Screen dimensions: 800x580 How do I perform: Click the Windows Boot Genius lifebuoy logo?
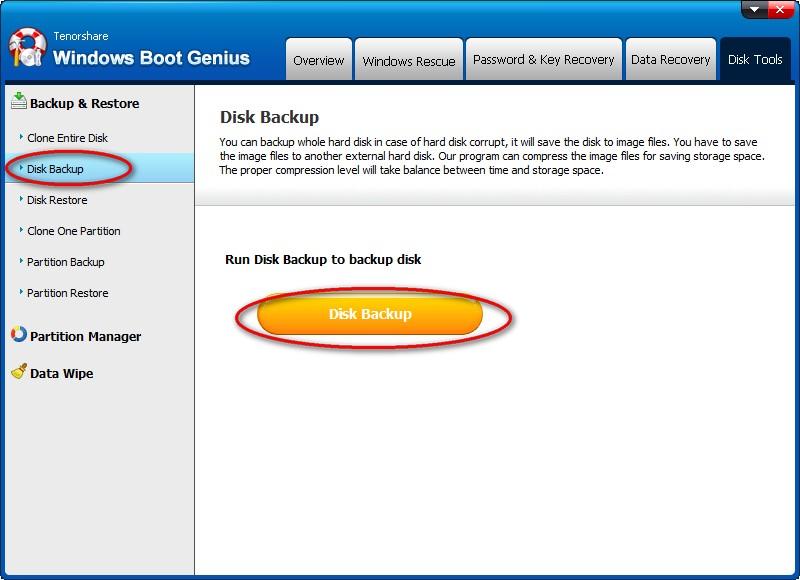27,47
